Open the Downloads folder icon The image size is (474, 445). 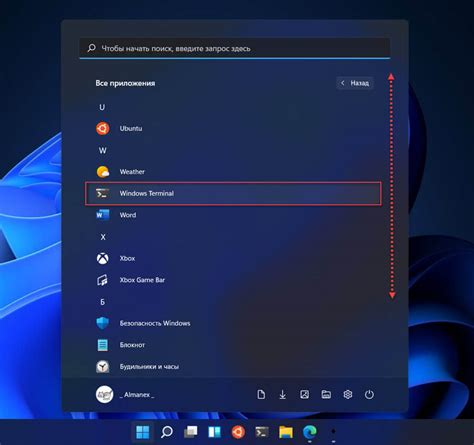(x=282, y=395)
